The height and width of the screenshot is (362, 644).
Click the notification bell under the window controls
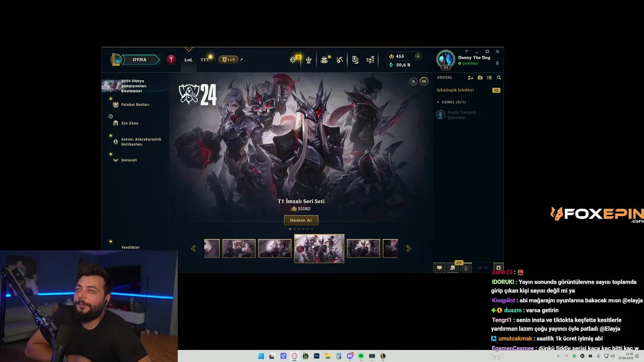pyautogui.click(x=498, y=63)
